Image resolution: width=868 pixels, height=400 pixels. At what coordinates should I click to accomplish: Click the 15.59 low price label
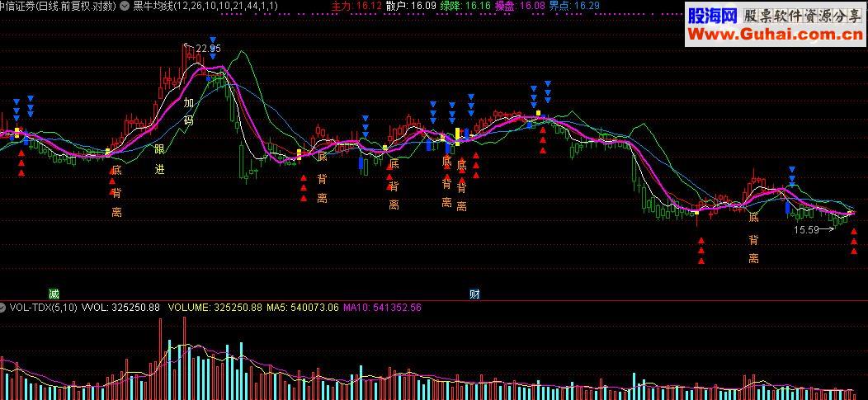807,229
